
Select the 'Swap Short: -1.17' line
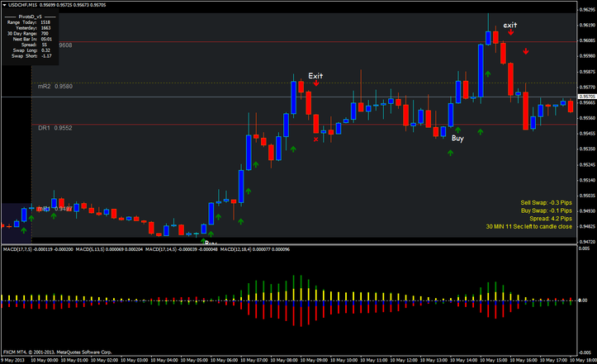pos(31,56)
